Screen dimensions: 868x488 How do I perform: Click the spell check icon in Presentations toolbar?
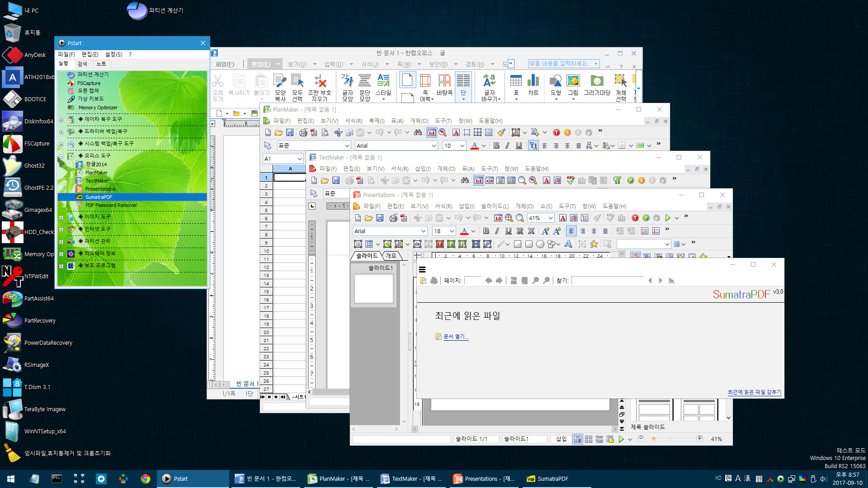pyautogui.click(x=610, y=218)
